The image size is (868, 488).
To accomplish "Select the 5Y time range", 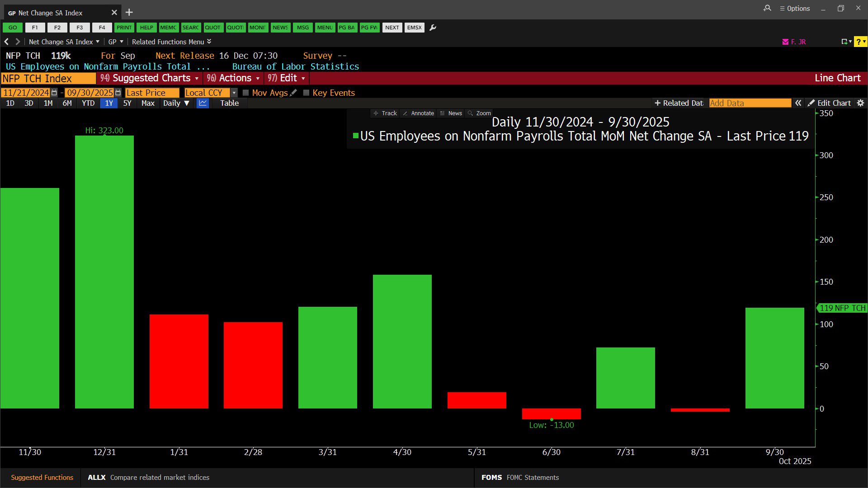I will pos(127,103).
